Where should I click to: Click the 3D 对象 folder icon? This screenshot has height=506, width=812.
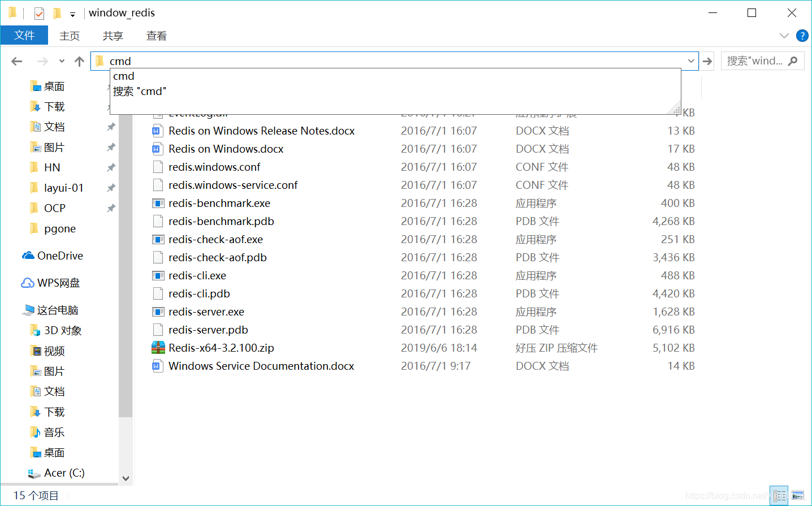tap(35, 330)
